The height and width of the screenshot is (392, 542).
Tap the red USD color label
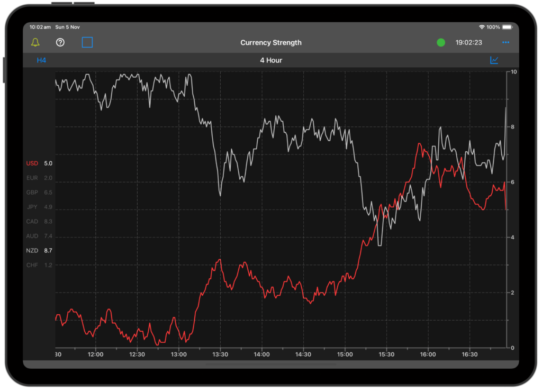32,163
